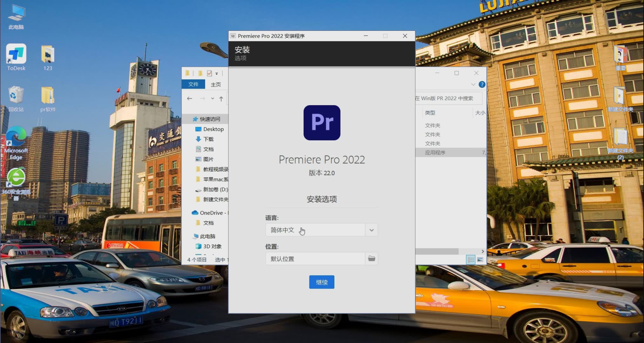Launch 360安全浏览器 from desktop
Screen dimensions: 644x343
(x=16, y=184)
